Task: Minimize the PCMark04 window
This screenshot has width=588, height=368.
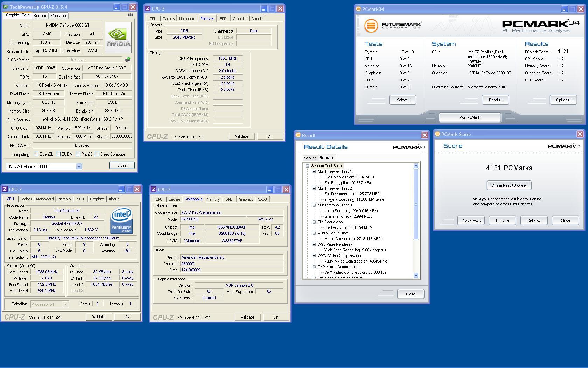Action: click(x=565, y=9)
